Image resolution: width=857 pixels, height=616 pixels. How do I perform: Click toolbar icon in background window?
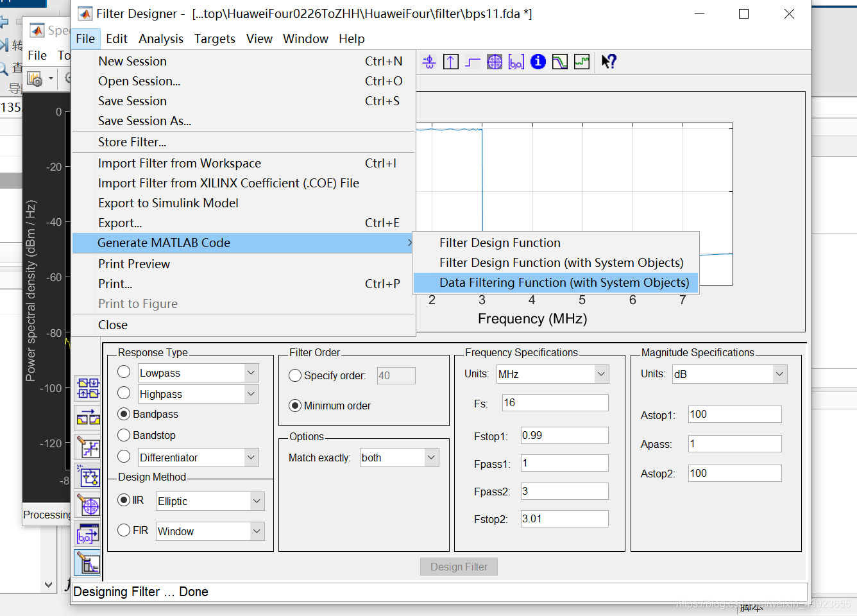[35, 79]
